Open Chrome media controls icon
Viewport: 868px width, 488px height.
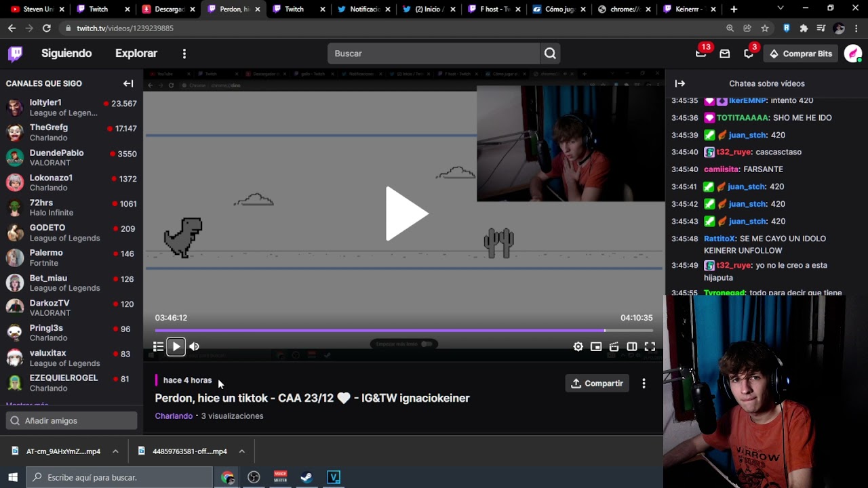pyautogui.click(x=821, y=28)
